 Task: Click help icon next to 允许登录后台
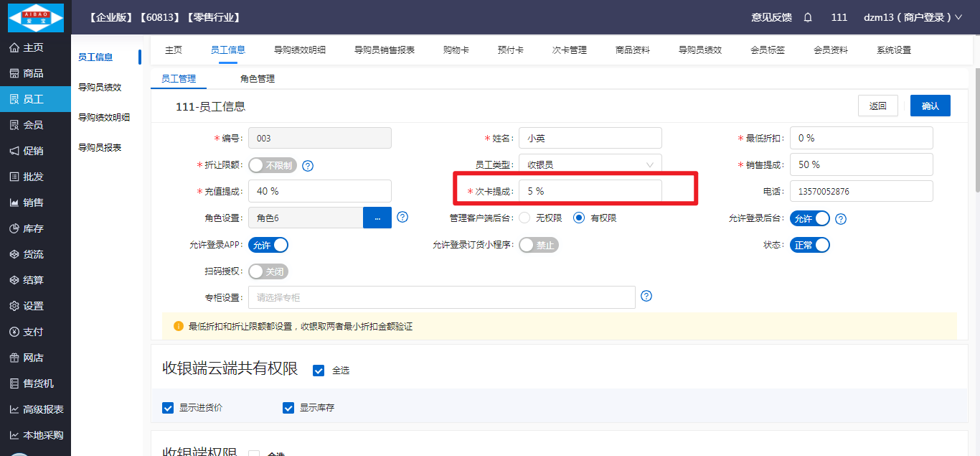[x=841, y=219]
